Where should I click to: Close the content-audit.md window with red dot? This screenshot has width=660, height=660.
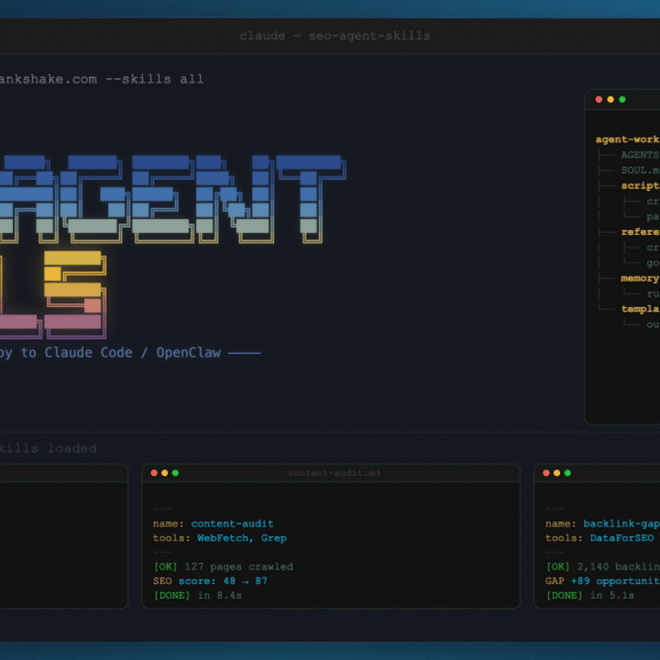(154, 473)
